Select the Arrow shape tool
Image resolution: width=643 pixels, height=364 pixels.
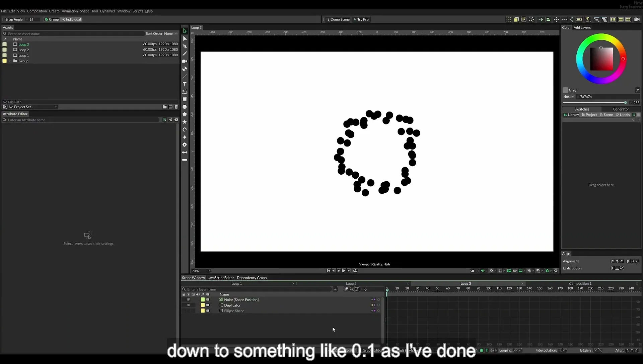tap(185, 153)
